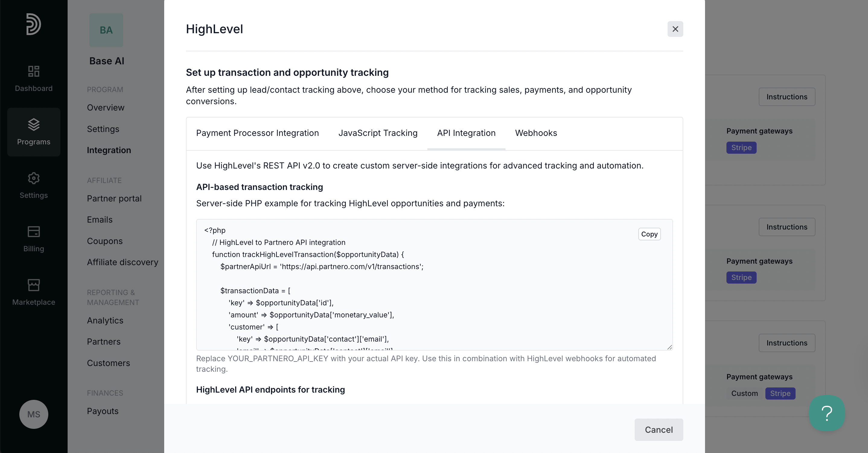
Task: Select the Programs layers icon
Action: point(34,124)
